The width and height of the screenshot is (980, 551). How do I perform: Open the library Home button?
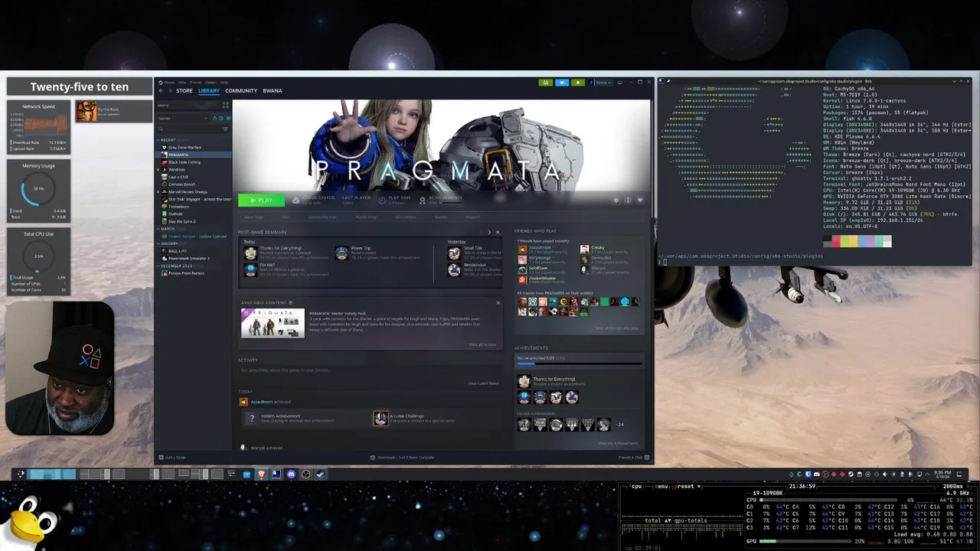point(188,105)
